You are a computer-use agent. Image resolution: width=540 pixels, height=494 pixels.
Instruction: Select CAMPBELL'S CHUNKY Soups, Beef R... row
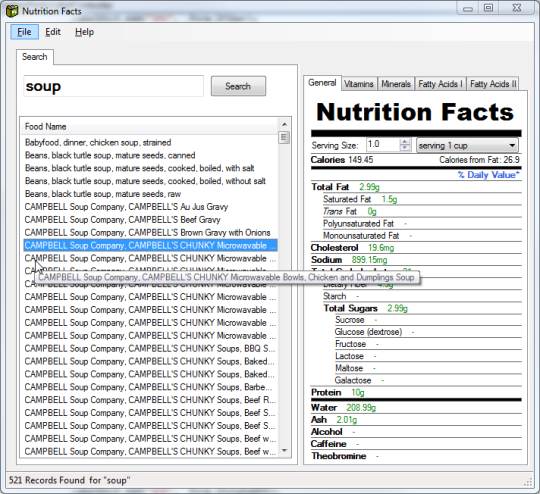[x=150, y=400]
